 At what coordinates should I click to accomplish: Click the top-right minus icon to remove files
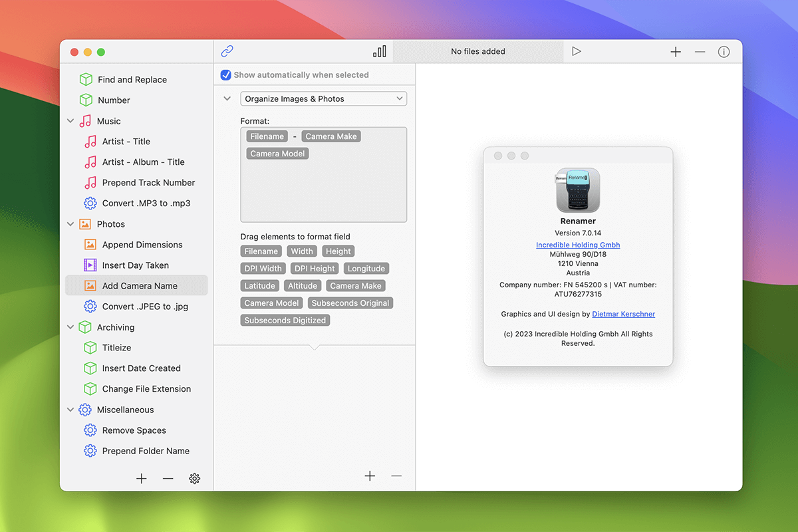tap(700, 52)
